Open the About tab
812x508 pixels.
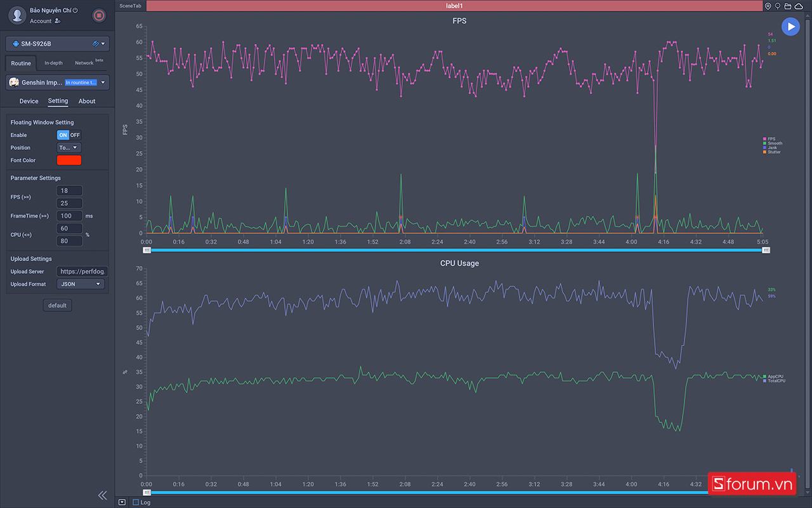pyautogui.click(x=87, y=101)
